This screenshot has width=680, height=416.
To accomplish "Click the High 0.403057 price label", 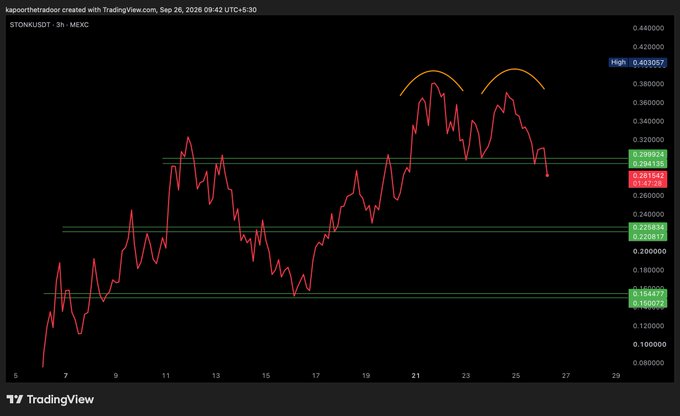I will [x=638, y=62].
